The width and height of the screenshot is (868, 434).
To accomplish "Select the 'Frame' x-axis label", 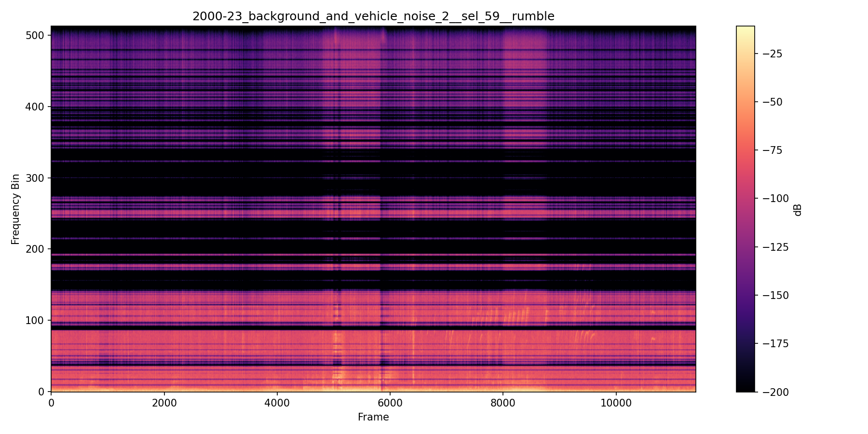I will point(373,418).
